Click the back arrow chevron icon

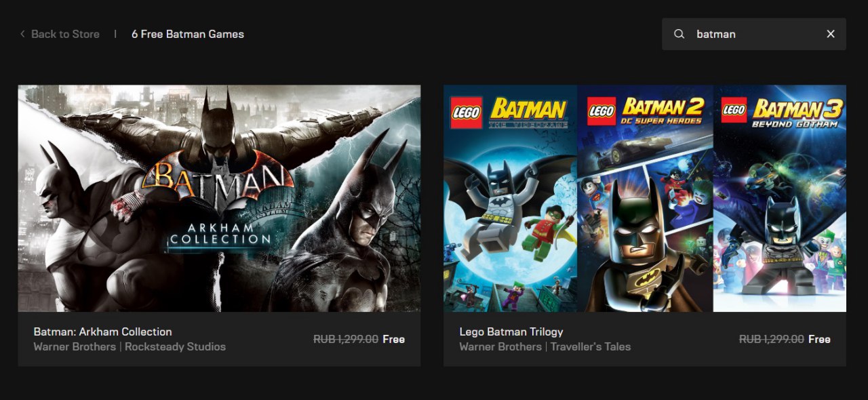[x=22, y=34]
